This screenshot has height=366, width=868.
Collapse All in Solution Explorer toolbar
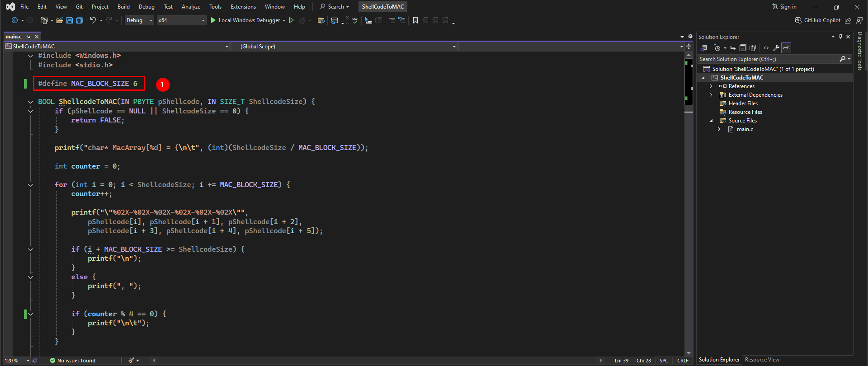click(x=743, y=48)
